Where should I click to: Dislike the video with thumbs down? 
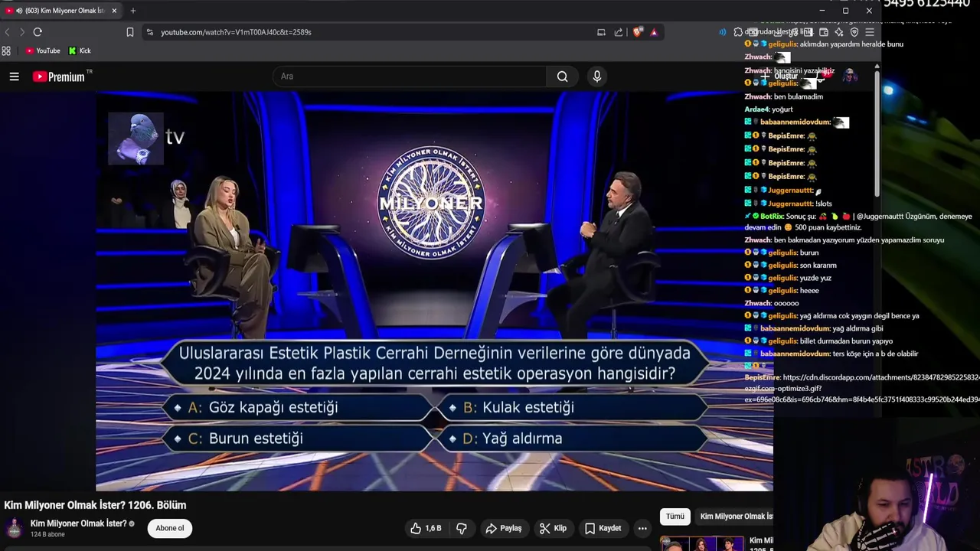462,528
